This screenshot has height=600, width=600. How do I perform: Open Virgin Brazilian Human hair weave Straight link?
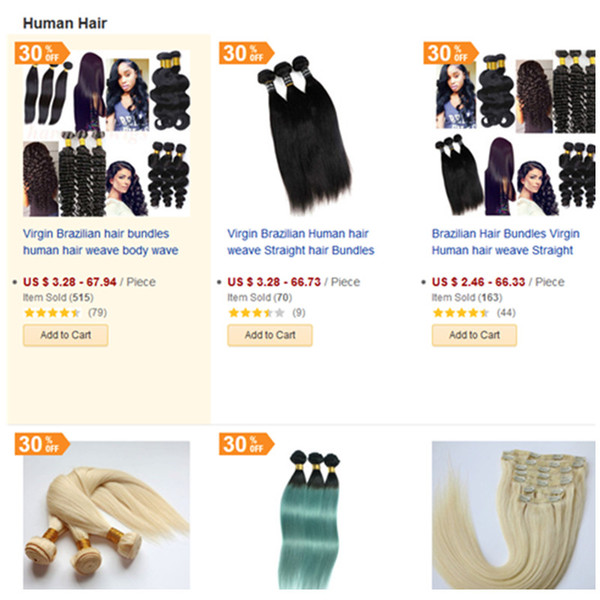[301, 242]
